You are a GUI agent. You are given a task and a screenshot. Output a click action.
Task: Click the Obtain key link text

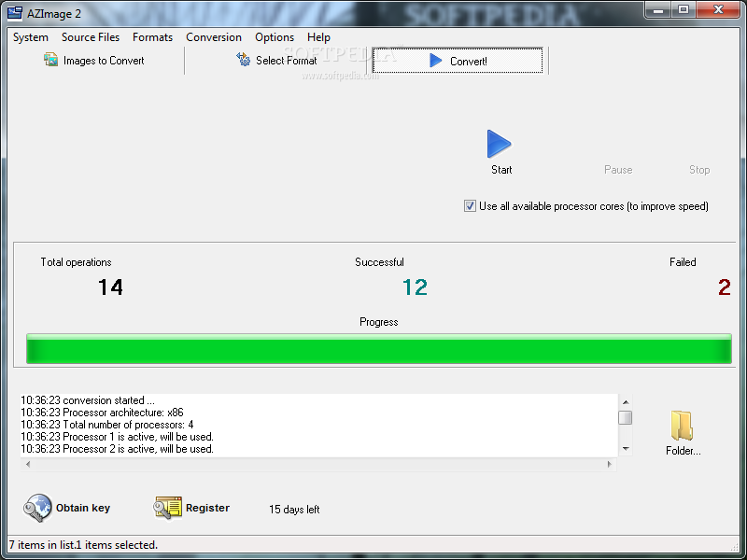(x=83, y=508)
